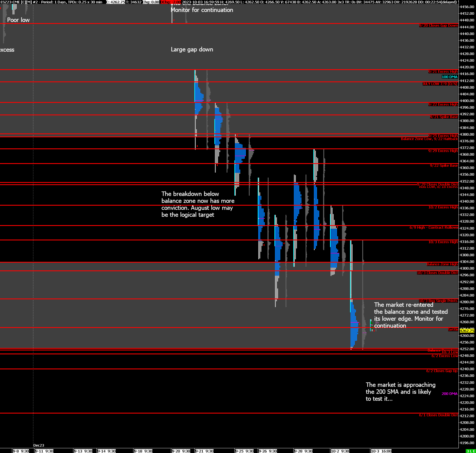
Task: Select the 'Poor low' text annotation
Action: (18, 20)
